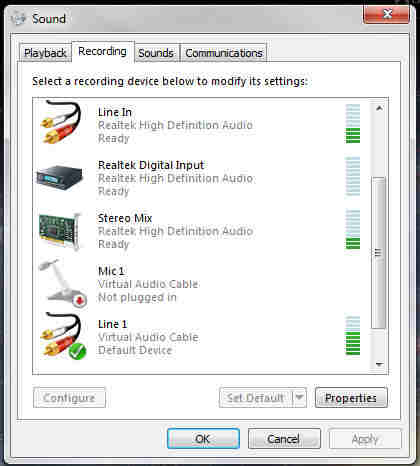
Task: Open the Sounds tab
Action: pos(156,53)
